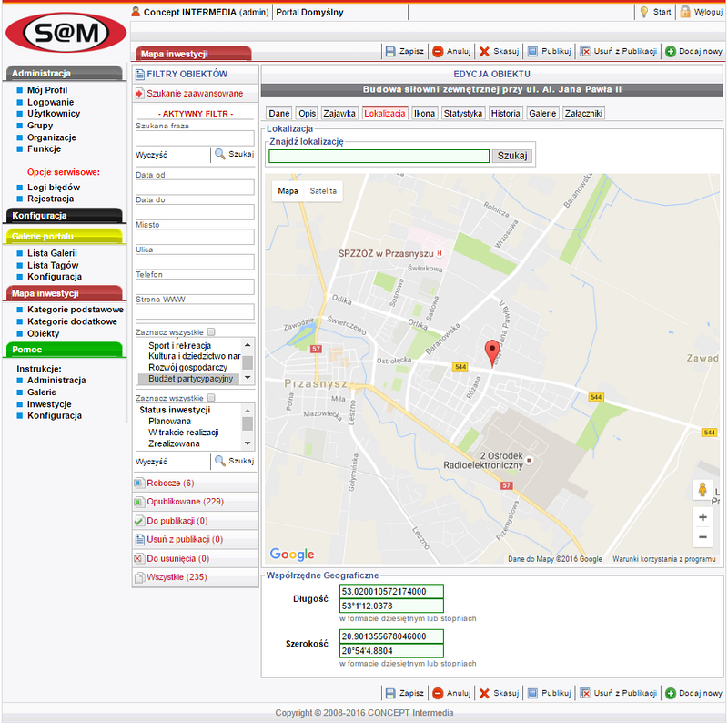Tick Zaznacz wszystkie above categories list
This screenshot has height=723, width=728.
pyautogui.click(x=211, y=331)
